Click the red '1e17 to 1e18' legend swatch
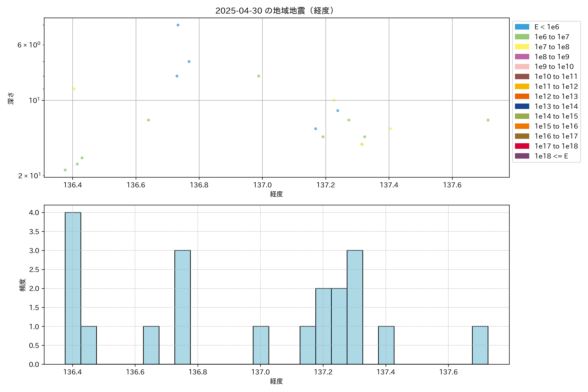 click(522, 146)
